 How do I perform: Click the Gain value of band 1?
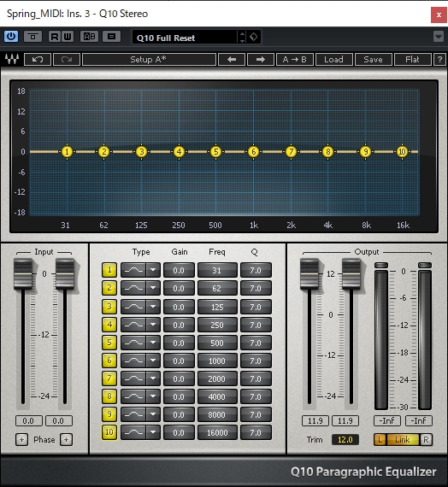tap(179, 270)
